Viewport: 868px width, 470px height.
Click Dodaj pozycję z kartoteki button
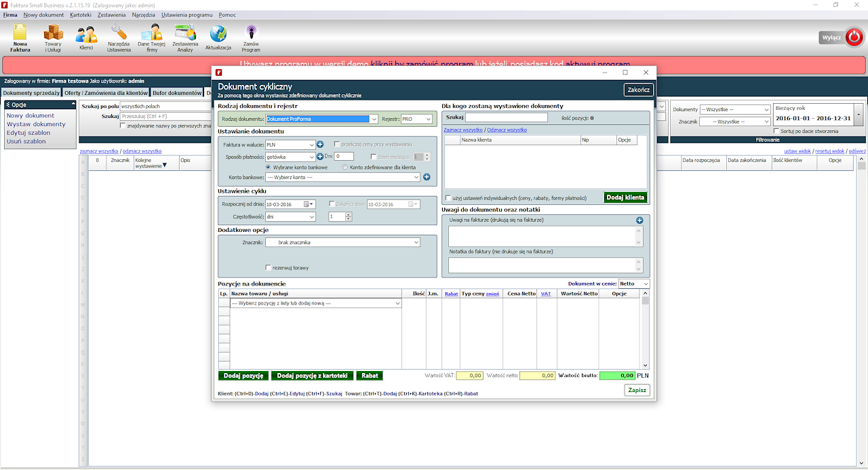coord(312,376)
